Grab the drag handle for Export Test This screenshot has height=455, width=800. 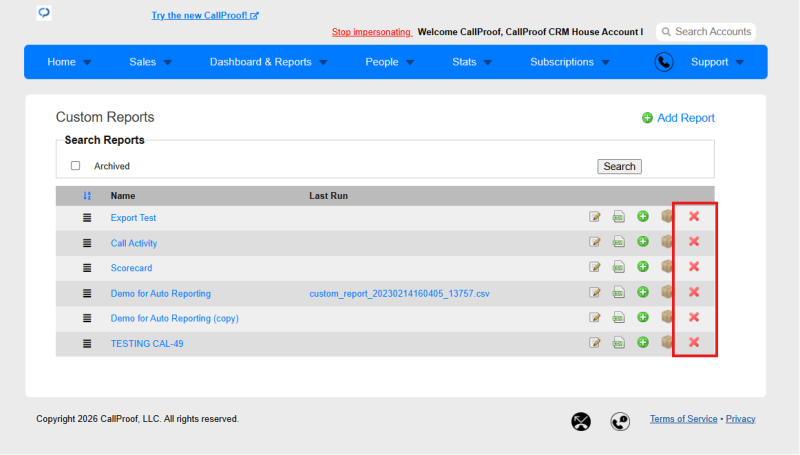(x=87, y=218)
